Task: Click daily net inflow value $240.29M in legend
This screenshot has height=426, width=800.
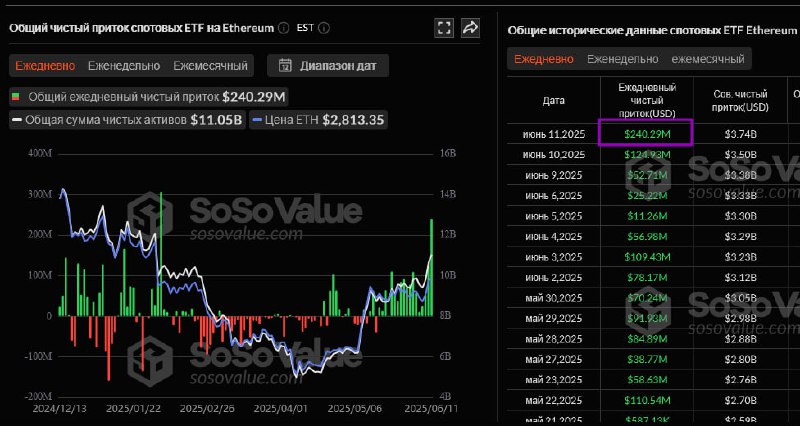Action: point(255,97)
